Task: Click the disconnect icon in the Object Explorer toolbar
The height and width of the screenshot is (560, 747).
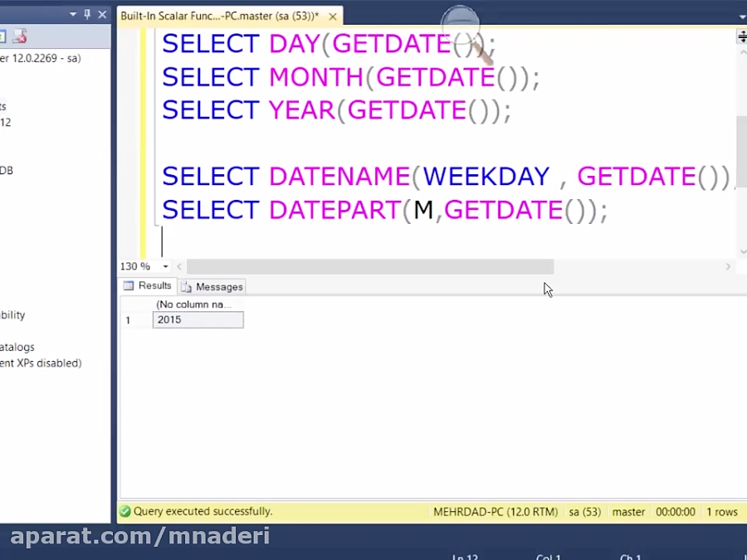Action: [x=20, y=37]
